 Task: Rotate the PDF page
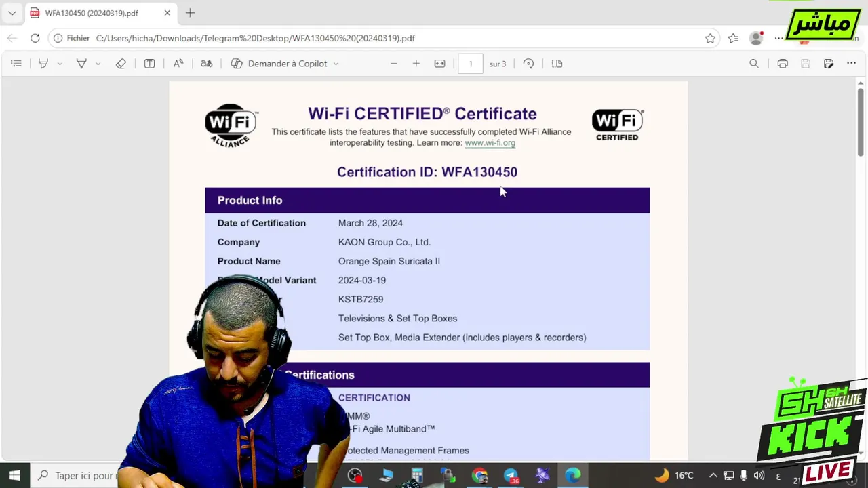pos(528,64)
